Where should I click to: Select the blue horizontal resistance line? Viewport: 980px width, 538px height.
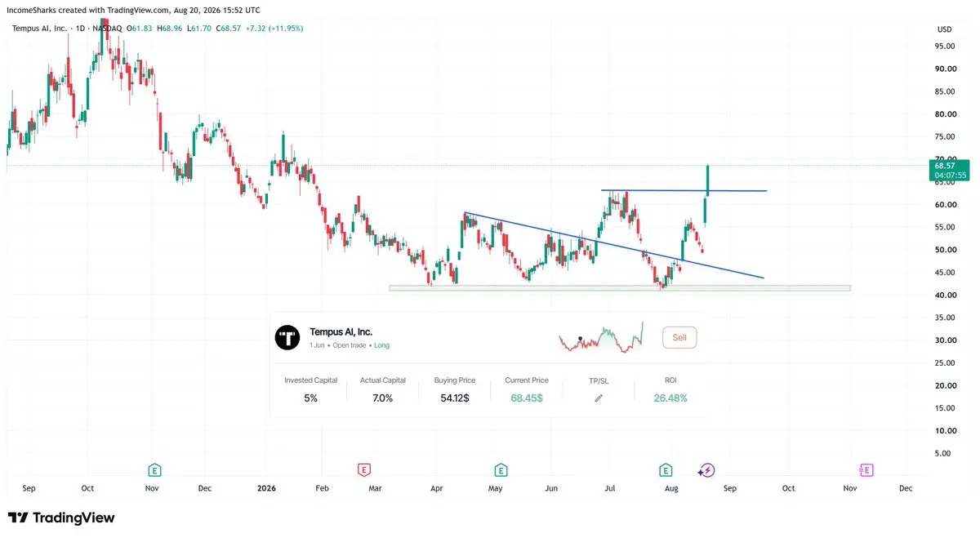pos(684,190)
